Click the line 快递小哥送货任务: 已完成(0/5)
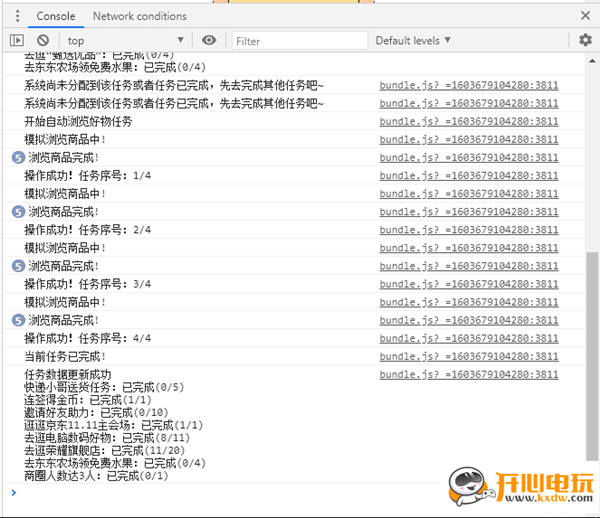Image resolution: width=600 pixels, height=518 pixels. (104, 388)
